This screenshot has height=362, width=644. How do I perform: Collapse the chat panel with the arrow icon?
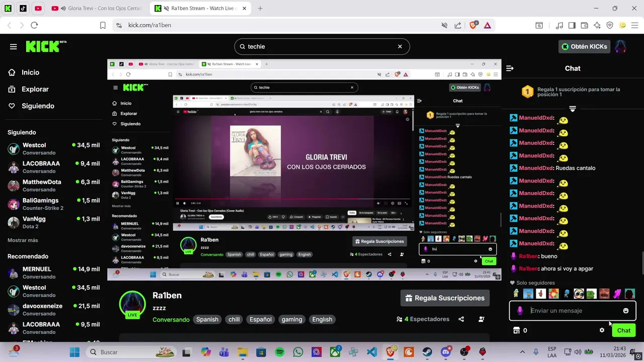point(510,68)
